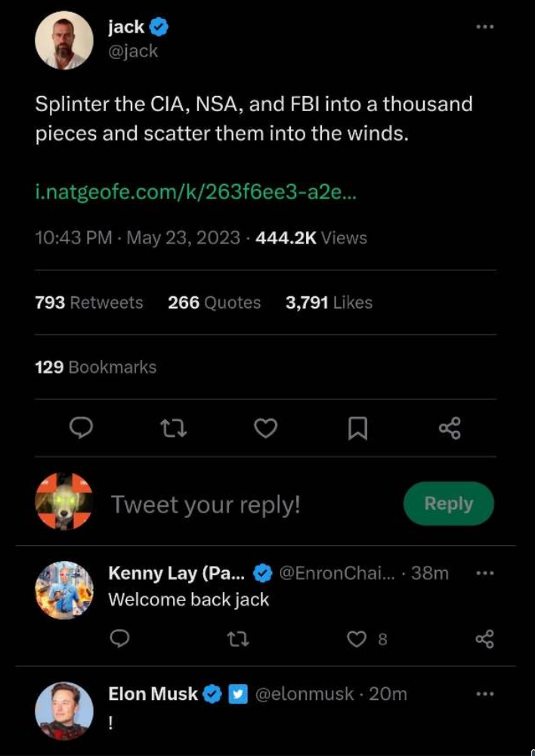Screen dimensions: 535x756
Task: Click Elon Musk's profile avatar
Action: 64,710
